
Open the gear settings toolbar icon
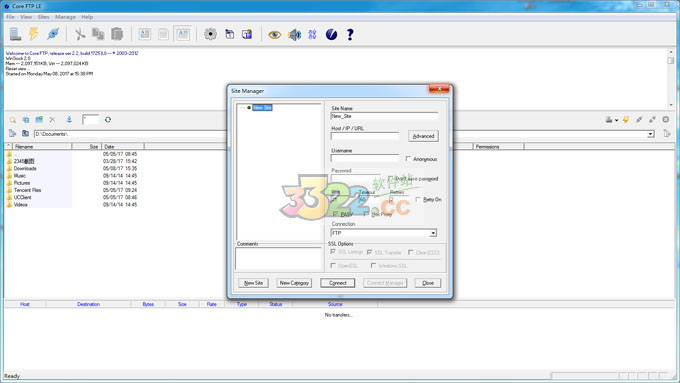[x=210, y=34]
